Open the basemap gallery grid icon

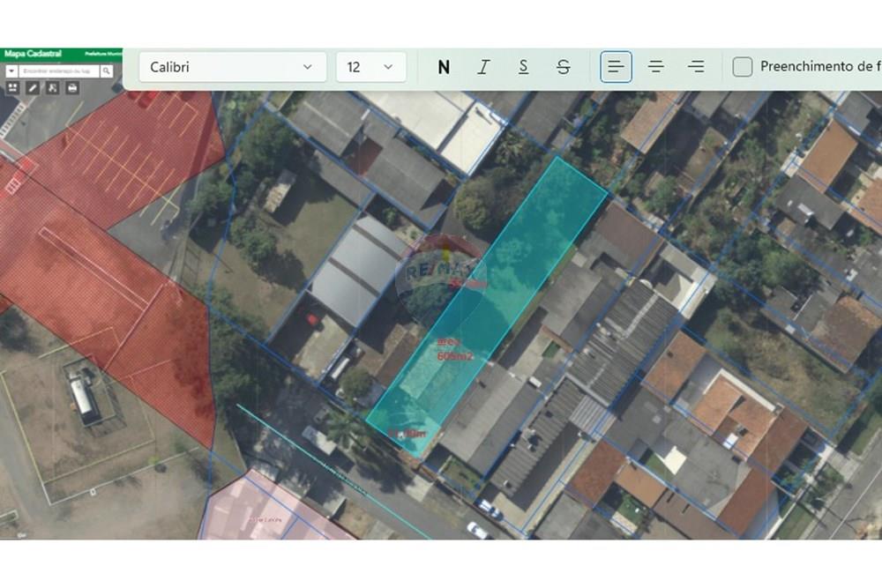point(12,87)
